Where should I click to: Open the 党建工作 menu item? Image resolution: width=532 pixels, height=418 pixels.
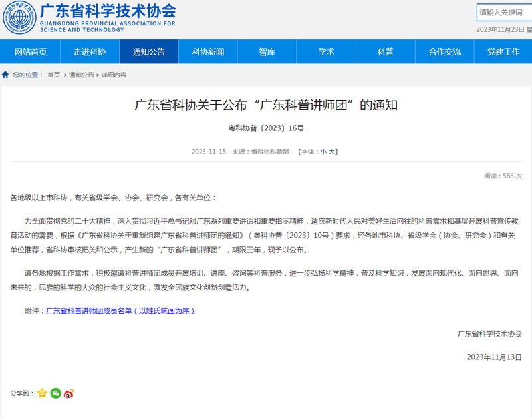503,52
